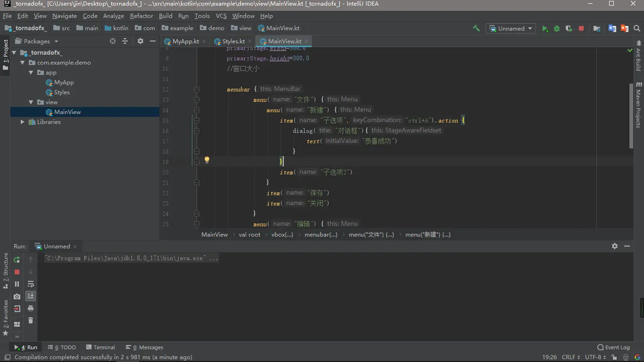Open the Analyze menu
This screenshot has height=362, width=644.
point(113,16)
